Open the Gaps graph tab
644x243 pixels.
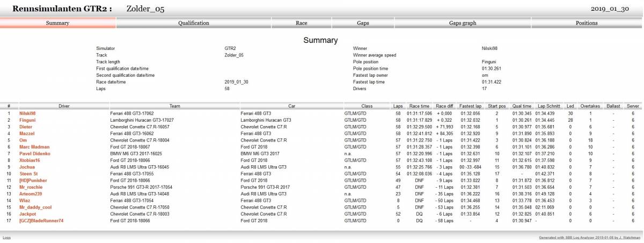[x=462, y=23]
